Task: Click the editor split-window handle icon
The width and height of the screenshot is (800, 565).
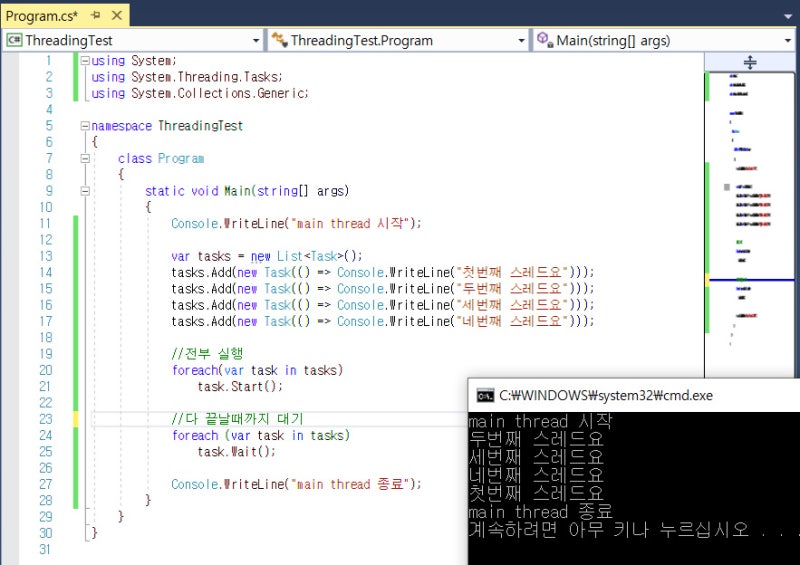Action: (750, 62)
